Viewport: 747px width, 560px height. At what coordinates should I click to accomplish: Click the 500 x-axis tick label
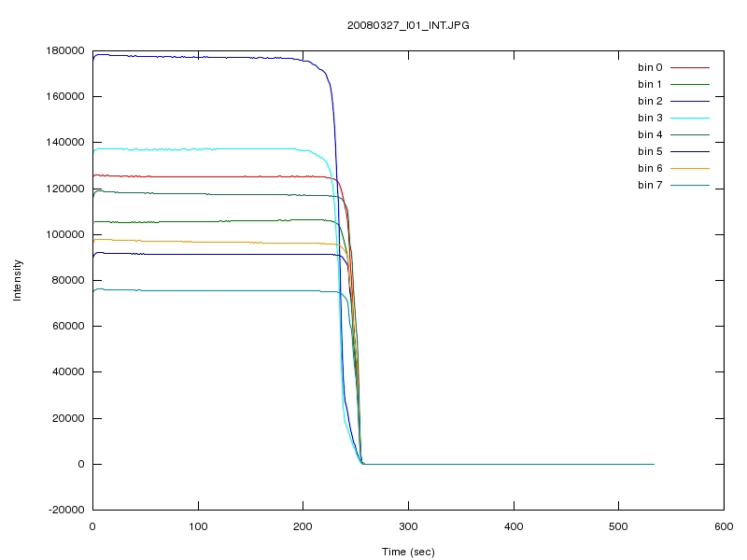pos(618,526)
